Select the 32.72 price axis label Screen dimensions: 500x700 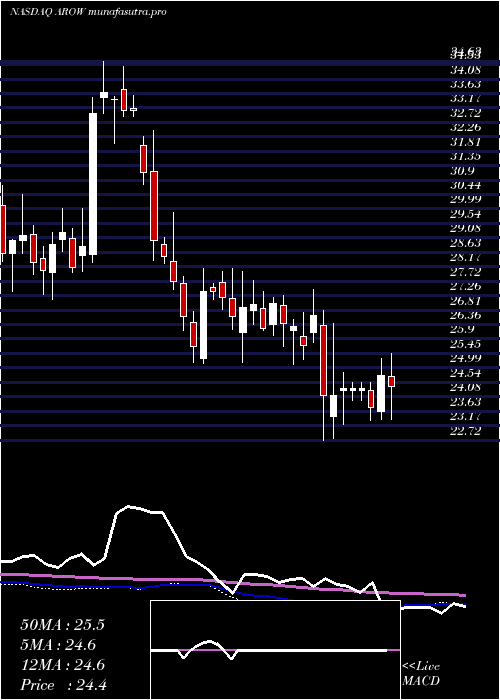pos(465,112)
